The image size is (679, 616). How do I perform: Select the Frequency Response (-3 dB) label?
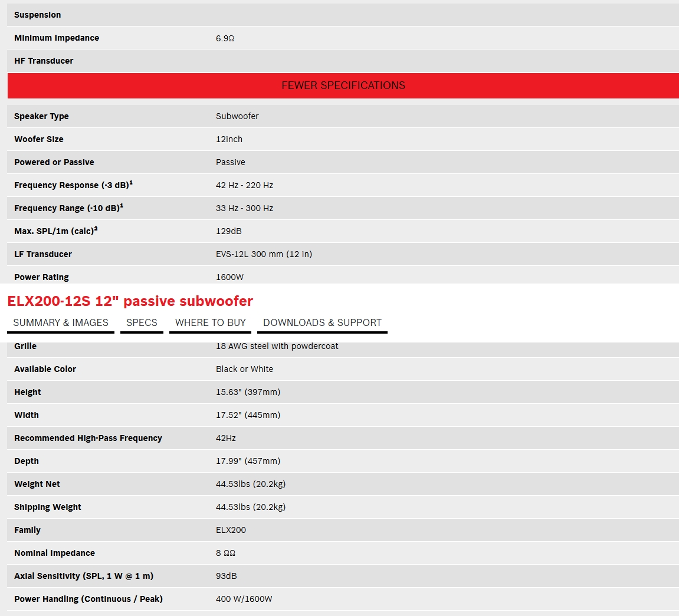[74, 185]
